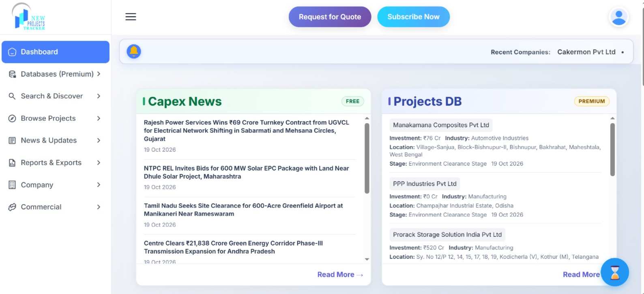Select the Commercial menu item
Viewport: 644px width, 294px height.
point(56,207)
